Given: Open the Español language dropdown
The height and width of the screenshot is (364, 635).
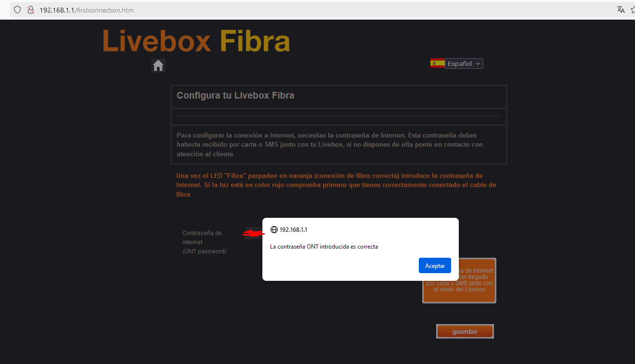Looking at the screenshot, I should click(464, 63).
